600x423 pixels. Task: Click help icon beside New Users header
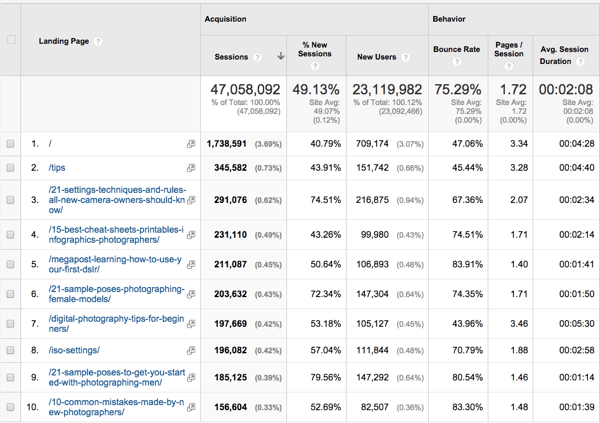(x=405, y=57)
